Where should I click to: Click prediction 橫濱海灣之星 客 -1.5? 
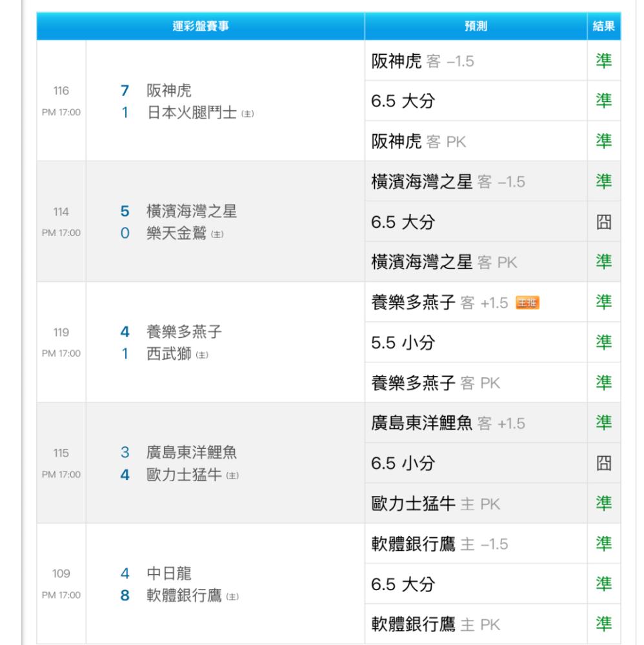(x=448, y=181)
